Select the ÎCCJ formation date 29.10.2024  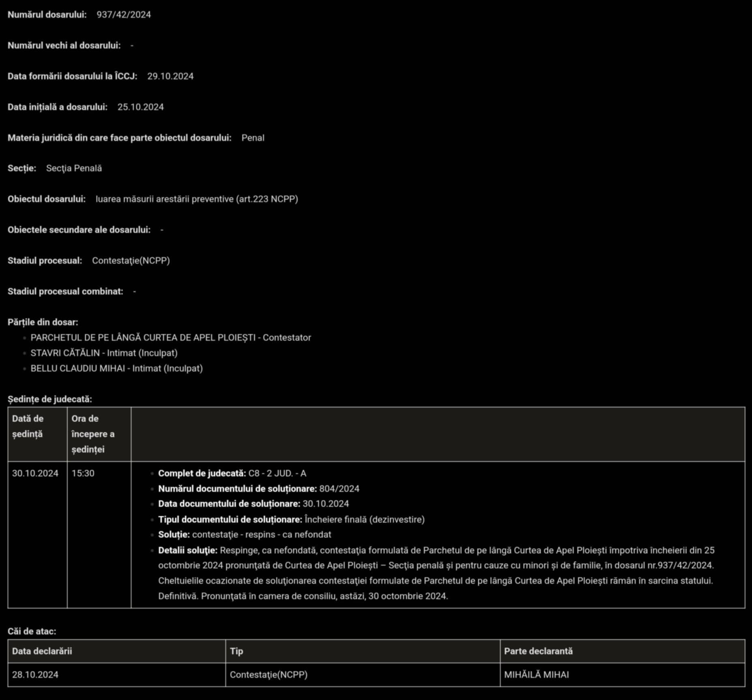pyautogui.click(x=170, y=77)
